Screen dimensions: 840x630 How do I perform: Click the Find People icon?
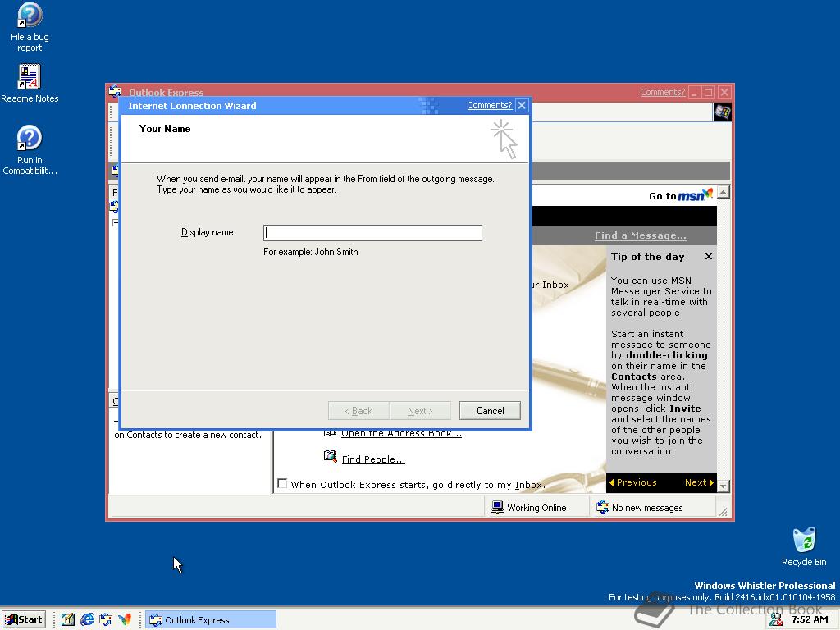coord(330,456)
